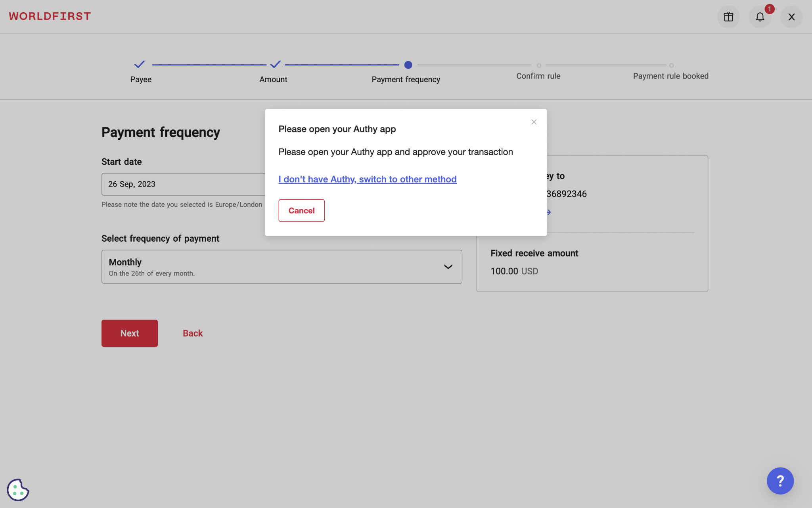
Task: Click the Amount completed checkmark icon
Action: [x=275, y=65]
